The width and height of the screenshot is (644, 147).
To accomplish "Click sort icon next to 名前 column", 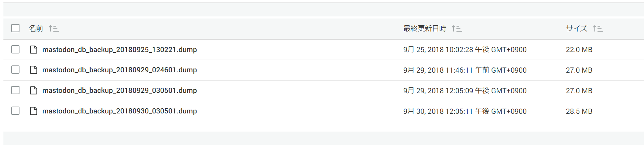I will point(54,28).
